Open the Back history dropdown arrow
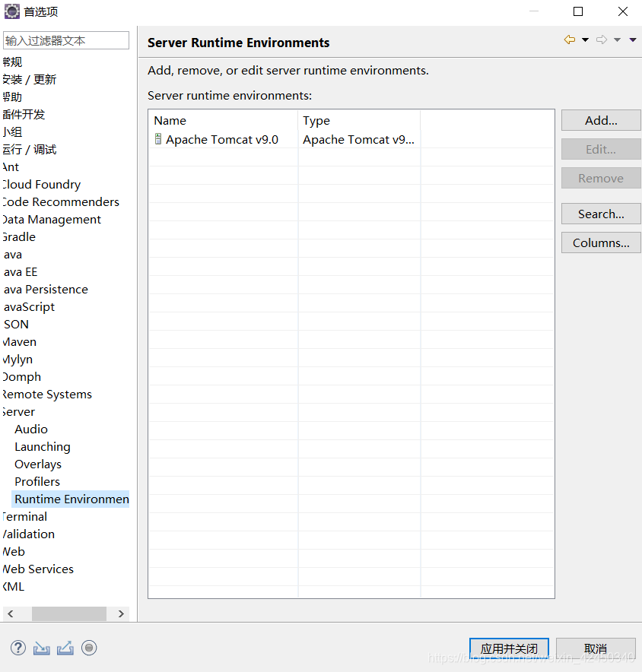This screenshot has width=642, height=672. point(586,40)
